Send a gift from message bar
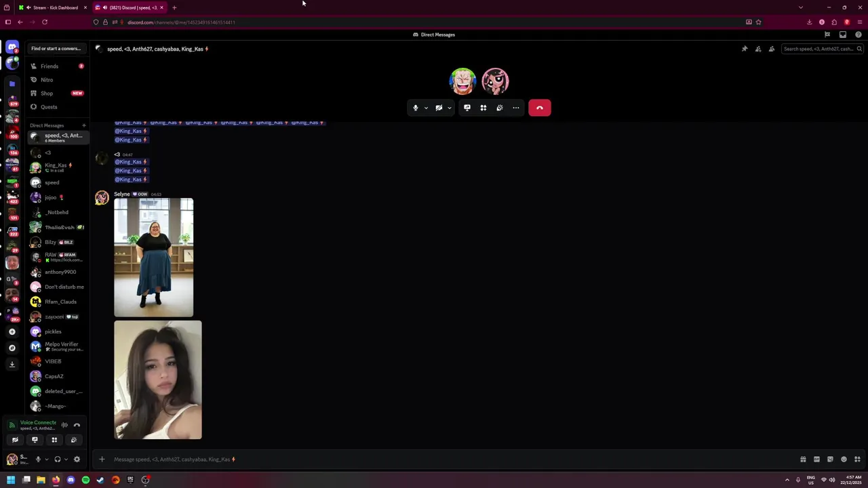This screenshot has width=868, height=488. pyautogui.click(x=803, y=460)
